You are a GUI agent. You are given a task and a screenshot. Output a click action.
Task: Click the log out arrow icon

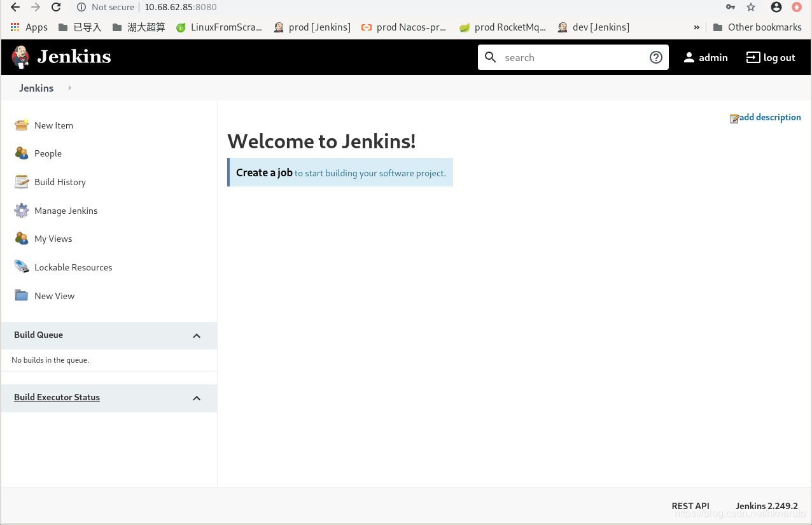point(753,57)
